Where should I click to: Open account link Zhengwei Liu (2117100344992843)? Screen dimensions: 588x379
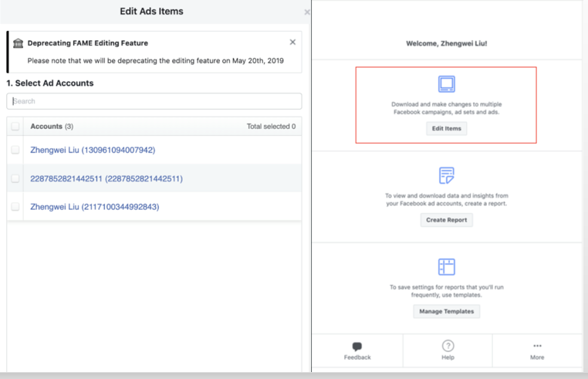coord(94,207)
